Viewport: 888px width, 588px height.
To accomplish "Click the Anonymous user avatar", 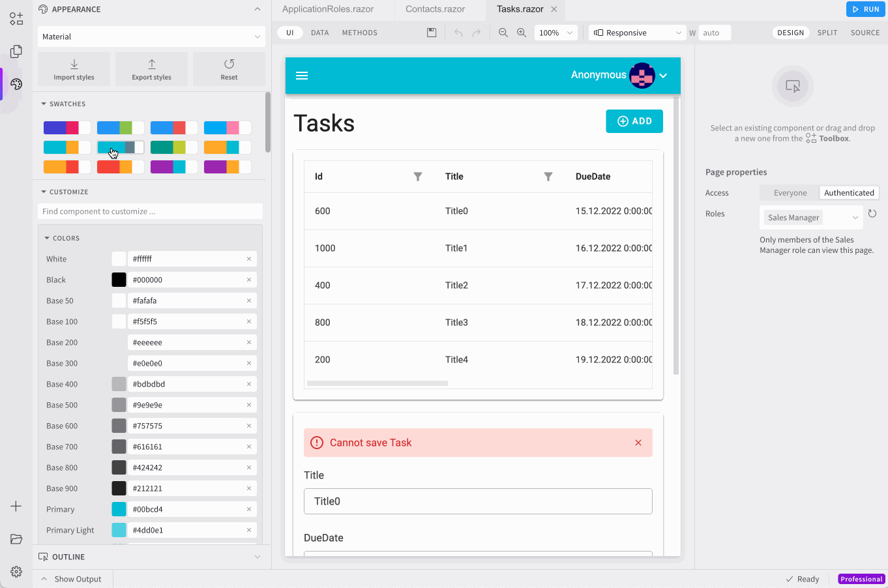I will [x=642, y=76].
